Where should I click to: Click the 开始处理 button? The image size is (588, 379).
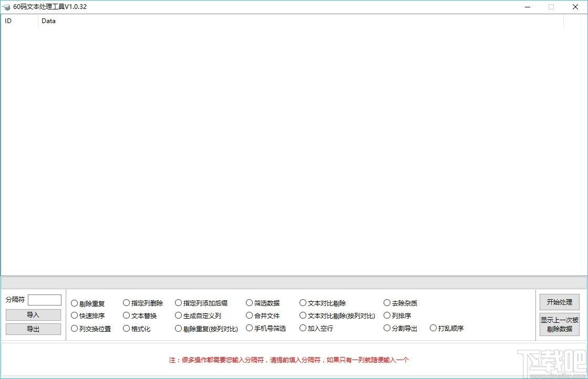tap(559, 302)
